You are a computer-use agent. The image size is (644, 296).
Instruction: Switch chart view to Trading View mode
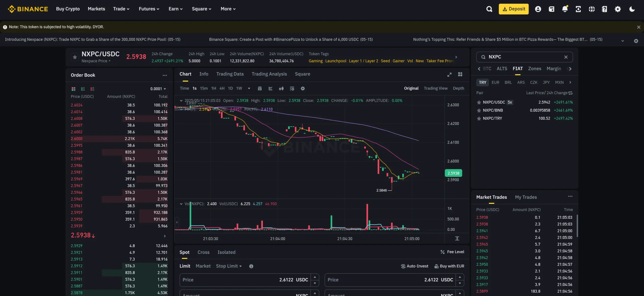click(436, 88)
